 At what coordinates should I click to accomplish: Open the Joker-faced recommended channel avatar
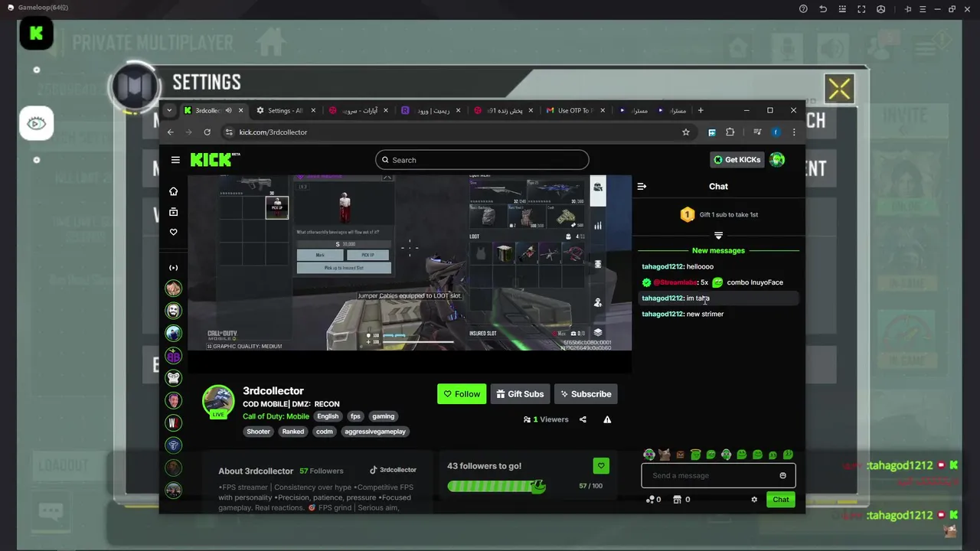click(174, 311)
